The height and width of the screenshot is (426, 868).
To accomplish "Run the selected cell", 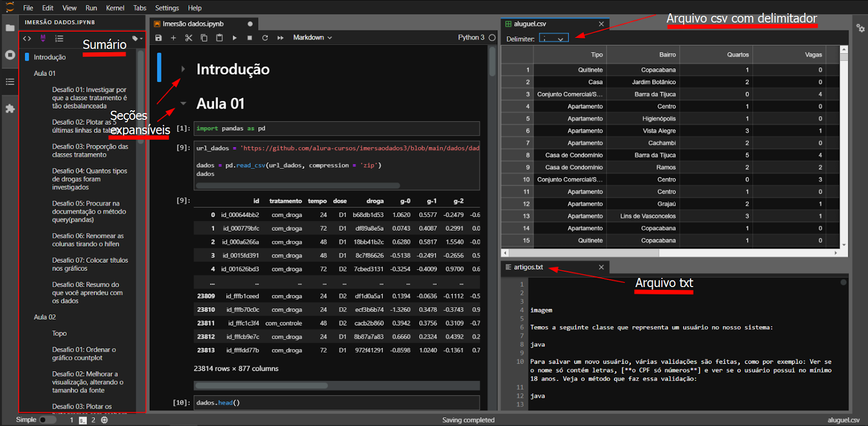I will 234,38.
